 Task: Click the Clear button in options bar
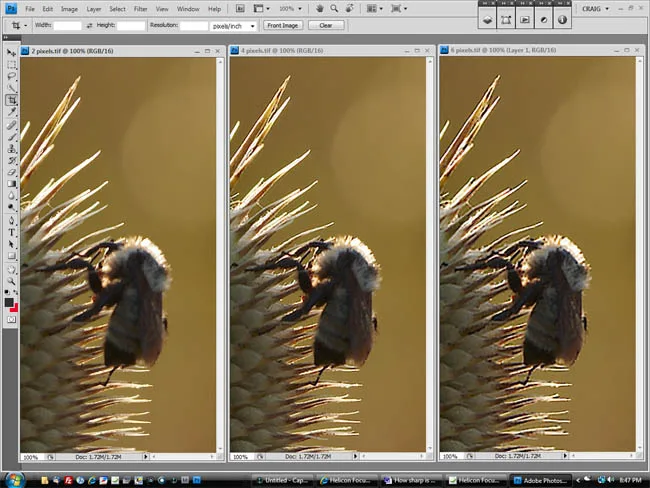click(x=325, y=25)
